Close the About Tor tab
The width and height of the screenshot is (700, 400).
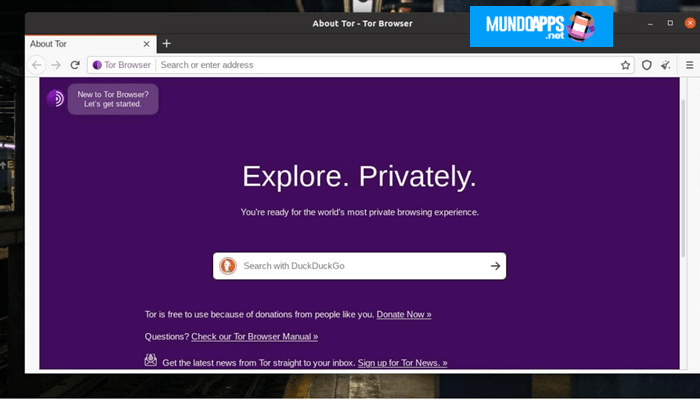[x=146, y=44]
